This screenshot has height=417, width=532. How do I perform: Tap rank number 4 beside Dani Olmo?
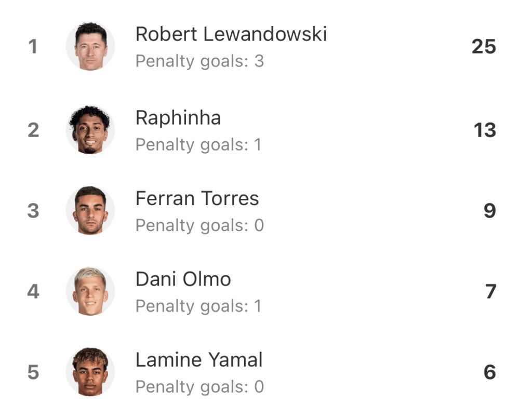point(33,291)
